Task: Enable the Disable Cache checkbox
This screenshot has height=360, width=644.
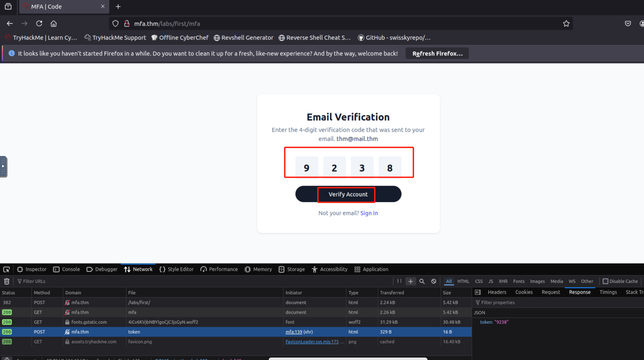Action: 605,281
